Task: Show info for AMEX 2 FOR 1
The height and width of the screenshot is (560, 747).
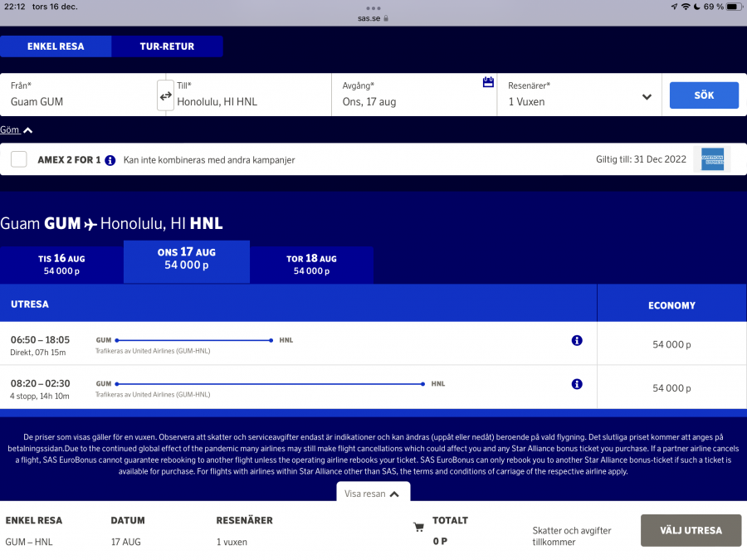Action: coord(110,160)
